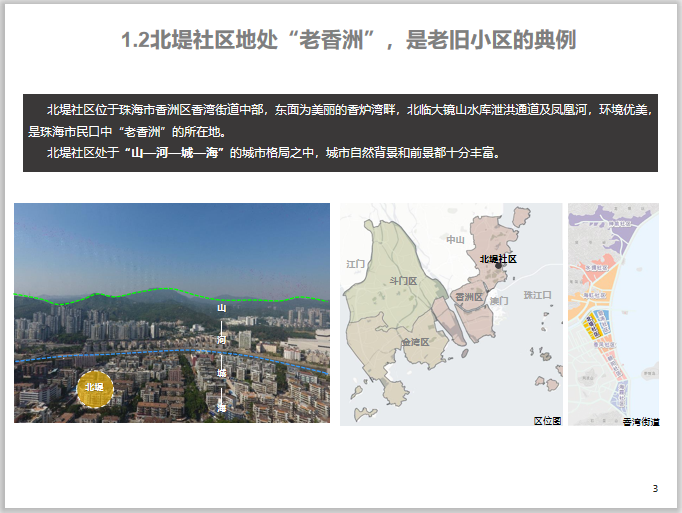Click the 香湾街道 caption

click(x=639, y=422)
